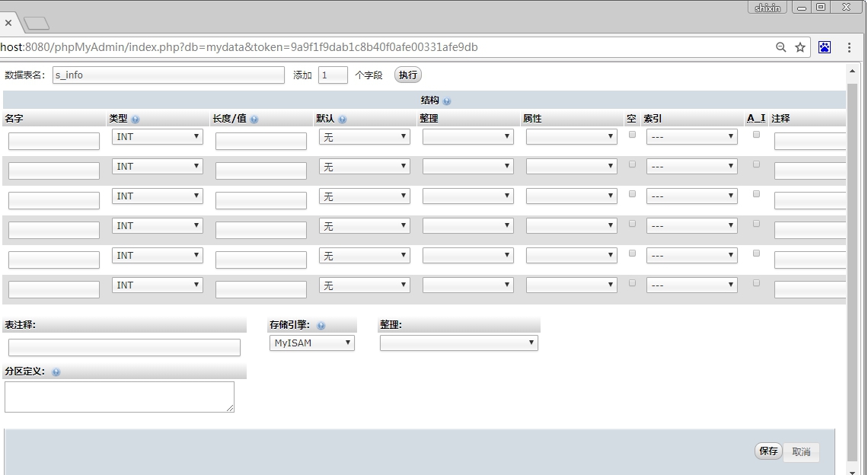Open the table 整理 collation dropdown
This screenshot has width=868, height=475.
(459, 343)
